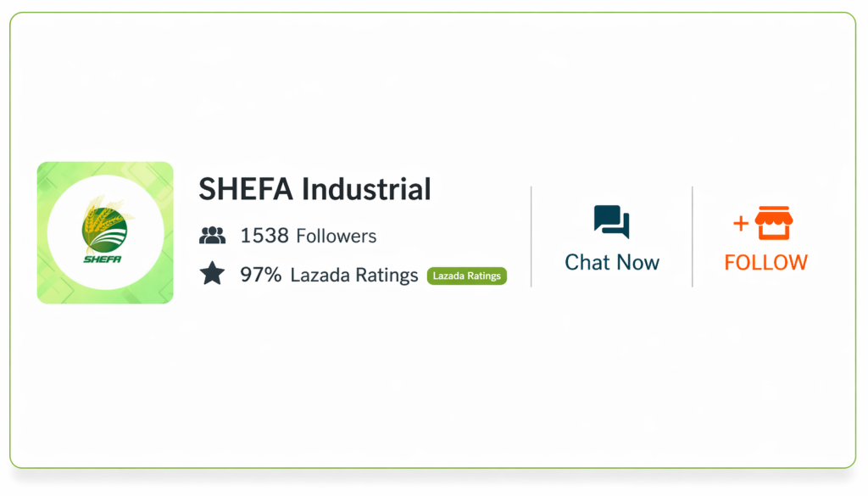Click the word Followers next to count

pos(336,236)
